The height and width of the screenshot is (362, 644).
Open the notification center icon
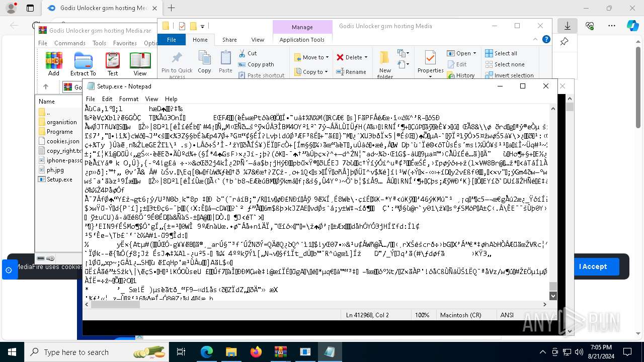tap(627, 352)
